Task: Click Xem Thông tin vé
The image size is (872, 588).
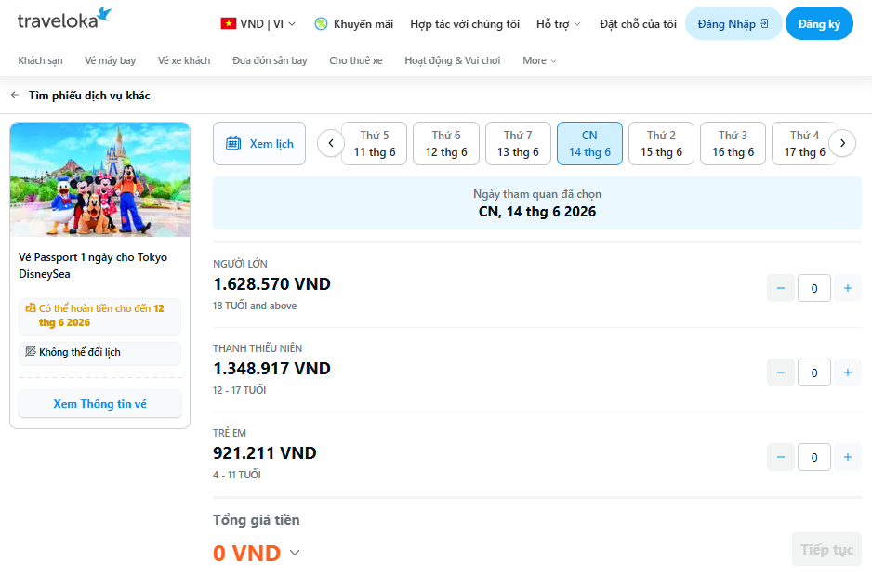Action: pos(100,403)
